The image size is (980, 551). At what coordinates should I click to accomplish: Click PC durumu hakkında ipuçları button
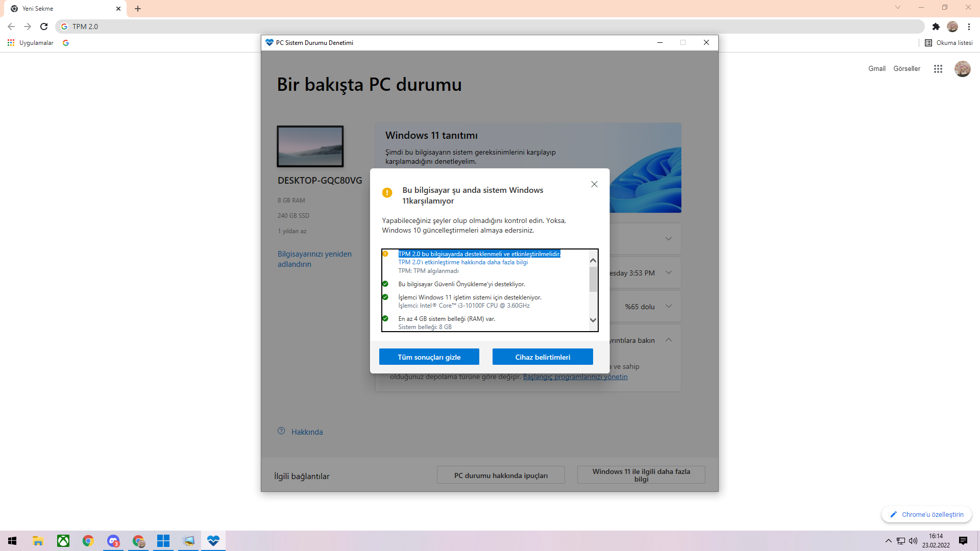[501, 475]
